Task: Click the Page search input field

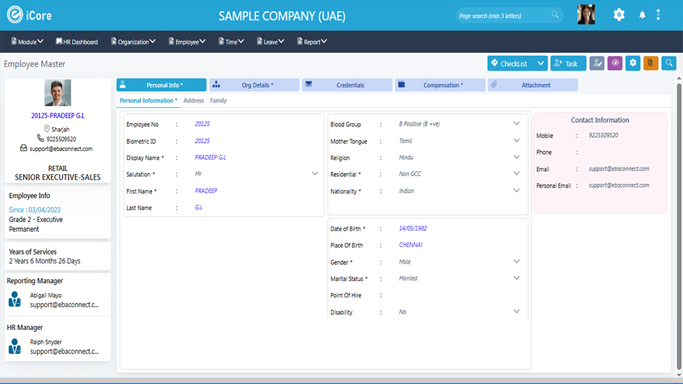Action: [x=505, y=16]
